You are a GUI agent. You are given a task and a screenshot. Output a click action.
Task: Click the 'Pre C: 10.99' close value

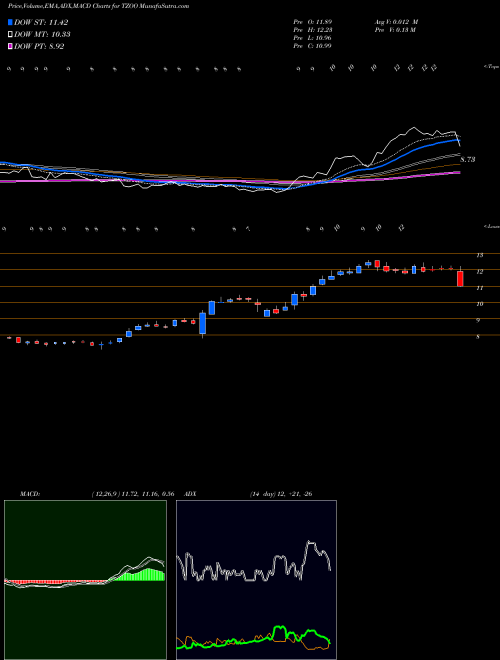(313, 46)
